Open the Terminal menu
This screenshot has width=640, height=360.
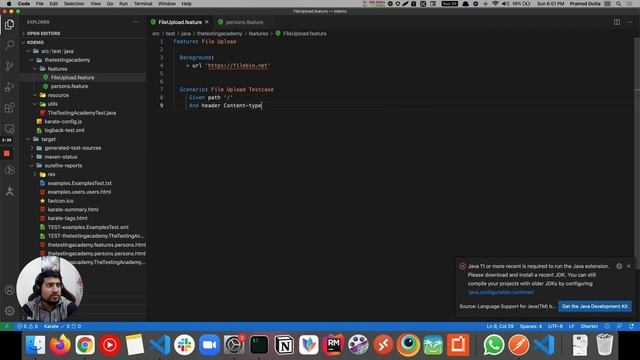143,4
